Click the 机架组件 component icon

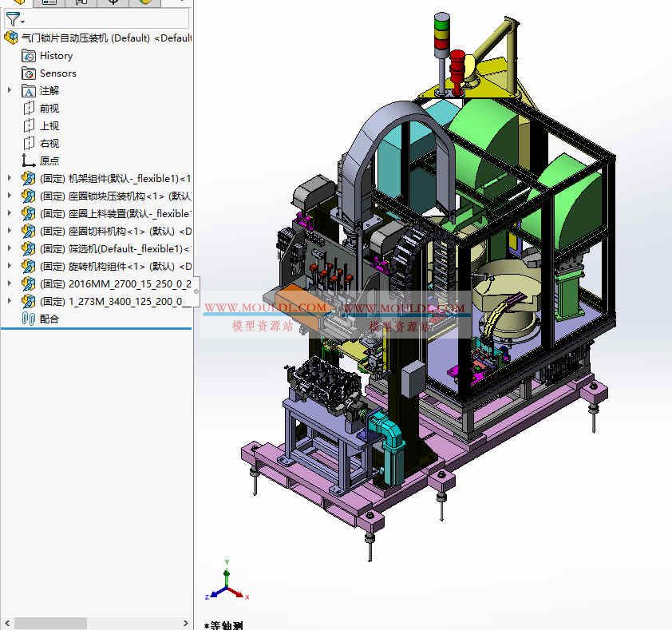(x=27, y=178)
